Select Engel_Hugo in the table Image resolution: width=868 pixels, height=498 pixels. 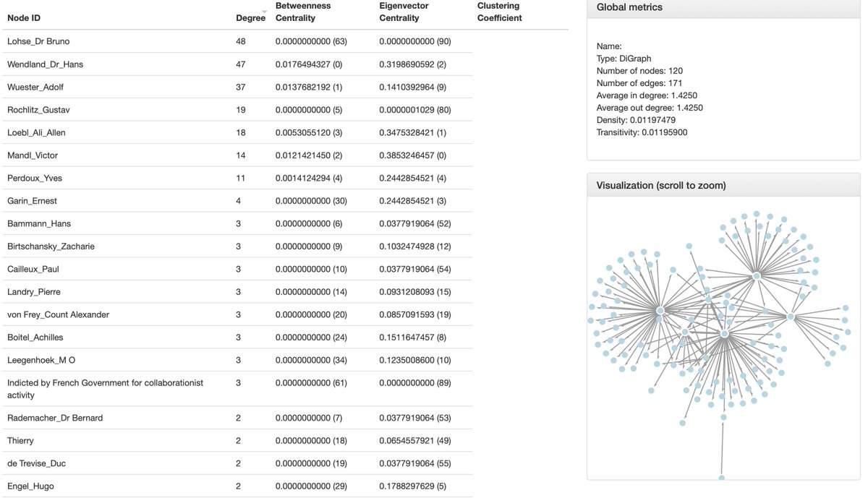[30, 486]
